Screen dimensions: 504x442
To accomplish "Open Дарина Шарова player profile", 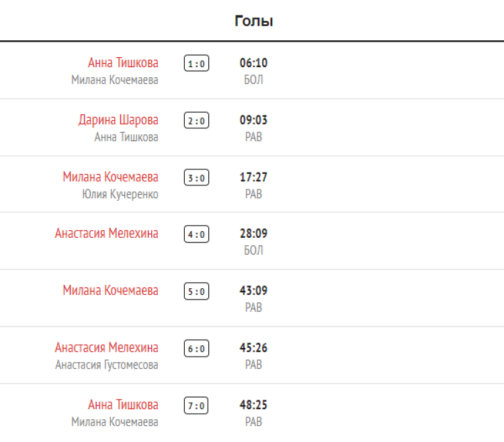I will [118, 120].
